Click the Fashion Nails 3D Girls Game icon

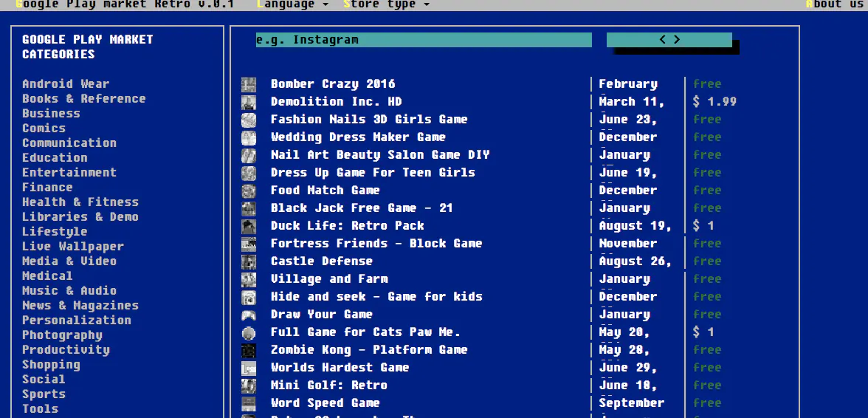pyautogui.click(x=249, y=120)
